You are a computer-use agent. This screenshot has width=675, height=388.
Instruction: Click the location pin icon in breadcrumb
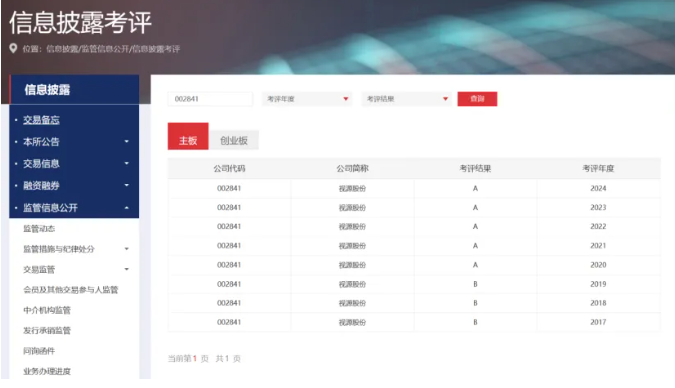pos(13,48)
